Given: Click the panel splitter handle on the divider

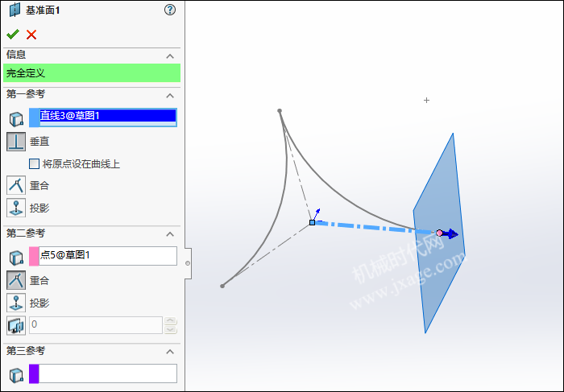Looking at the screenshot, I should pos(188,263).
